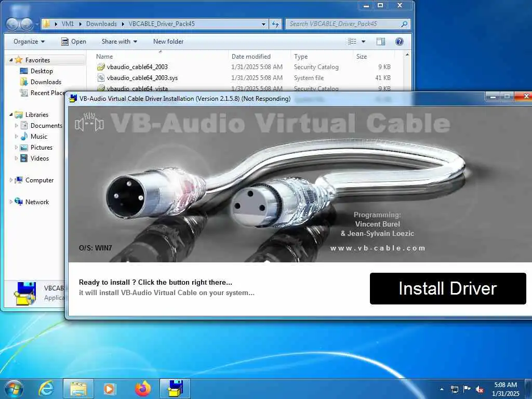Click the VB-Audio installer title bar icon
532x399 pixels.
pos(73,98)
